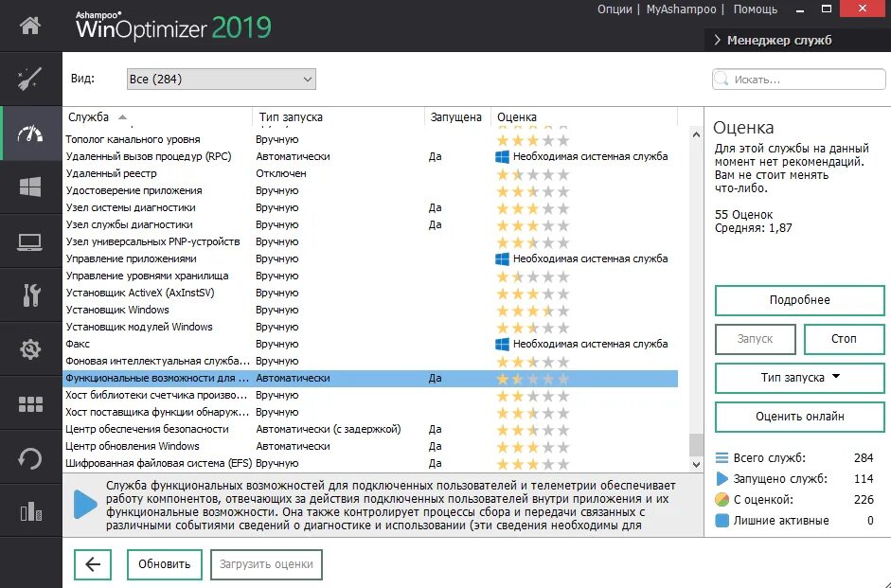Click the list scrollbar up arrow
Viewport: 891px width, 588px height.
[x=696, y=134]
